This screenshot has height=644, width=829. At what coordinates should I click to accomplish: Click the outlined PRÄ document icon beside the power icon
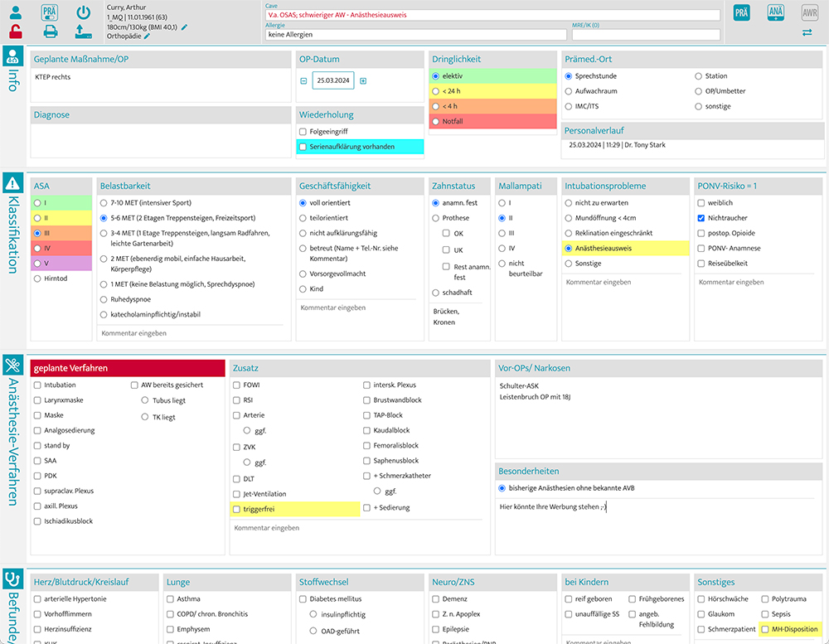coord(50,12)
